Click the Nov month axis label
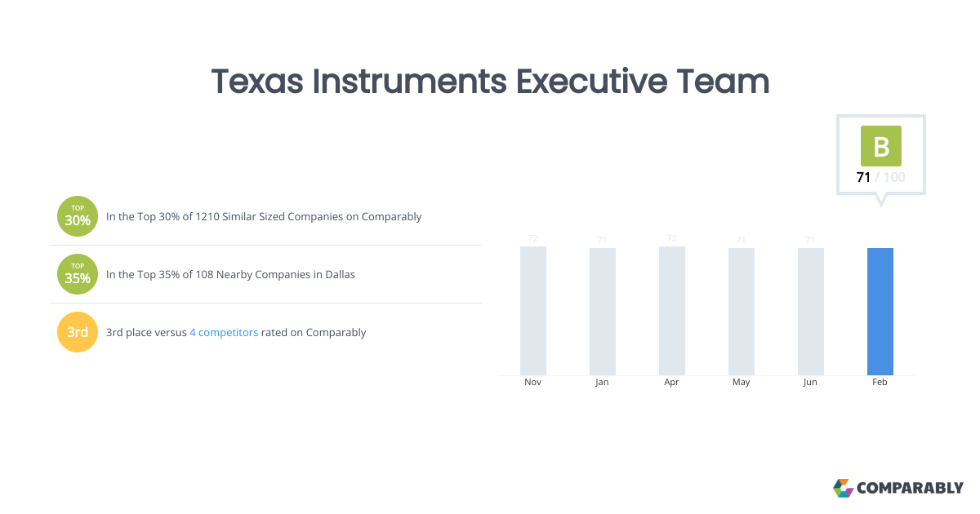Image resolution: width=980 pixels, height=514 pixels. click(x=532, y=382)
